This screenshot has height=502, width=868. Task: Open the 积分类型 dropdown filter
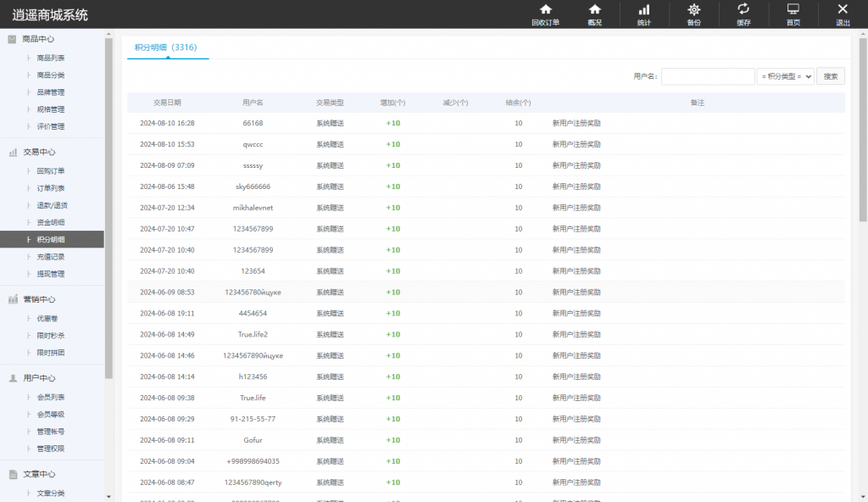click(x=786, y=76)
